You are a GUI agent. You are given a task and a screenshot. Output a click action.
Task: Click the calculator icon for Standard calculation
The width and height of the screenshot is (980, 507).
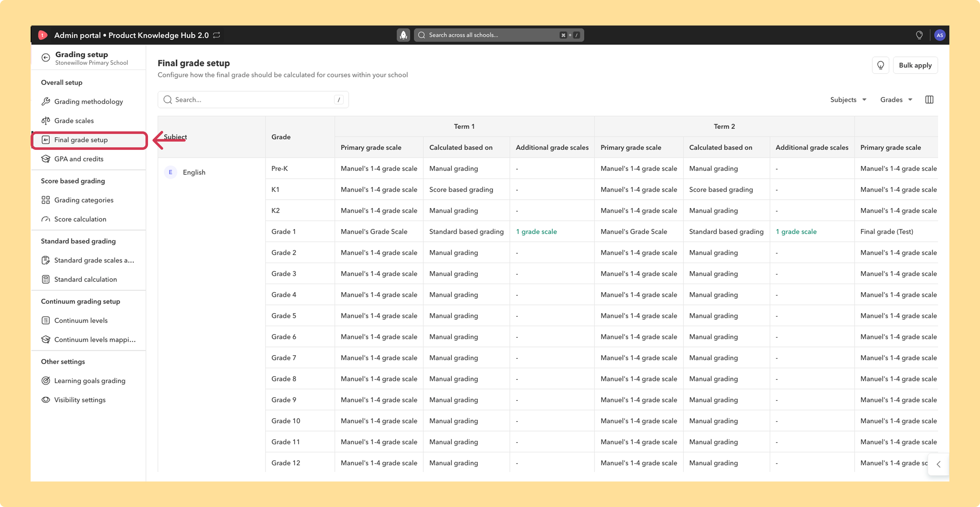tap(46, 279)
